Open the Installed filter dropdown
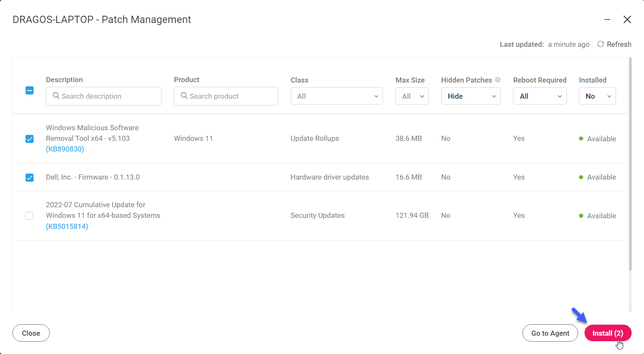Viewport: 644px width, 354px height. 597,96
